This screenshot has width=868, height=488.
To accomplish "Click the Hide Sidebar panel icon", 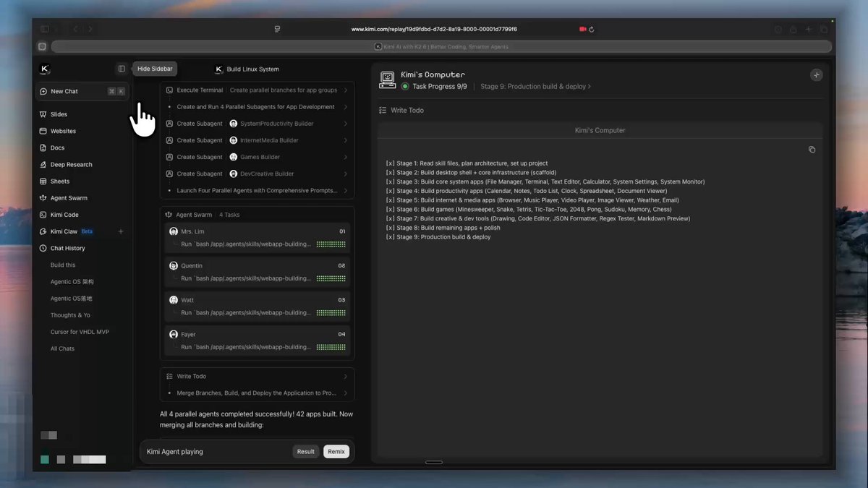I will pos(122,69).
